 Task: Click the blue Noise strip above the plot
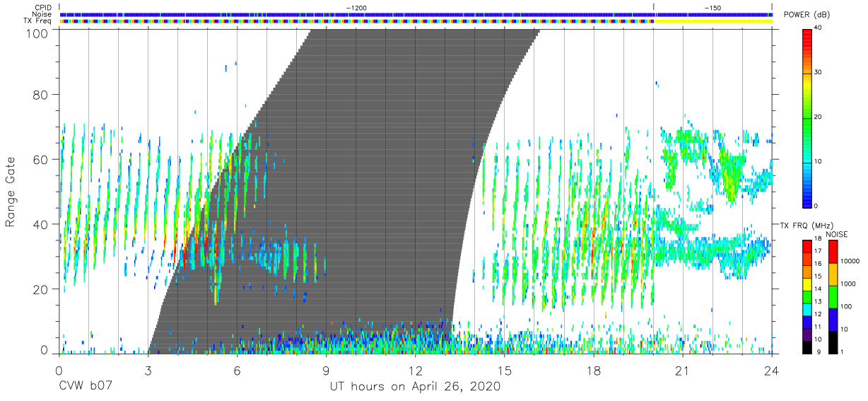[x=416, y=14]
